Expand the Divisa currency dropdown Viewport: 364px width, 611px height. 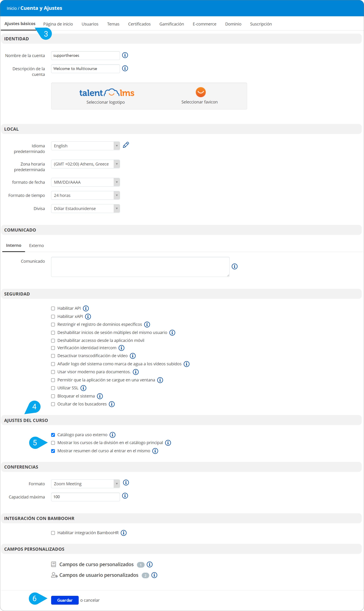(x=85, y=209)
